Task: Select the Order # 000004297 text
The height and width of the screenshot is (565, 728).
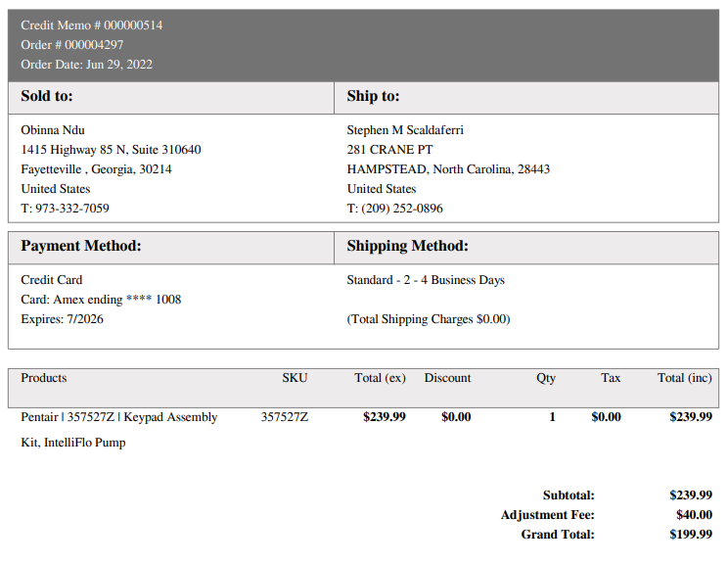Action: pyautogui.click(x=72, y=45)
